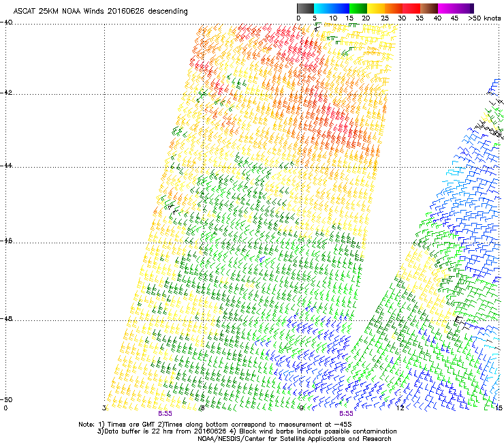Click the gray 0–5 knots legend swatch
The image size is (504, 443).
coord(305,8)
